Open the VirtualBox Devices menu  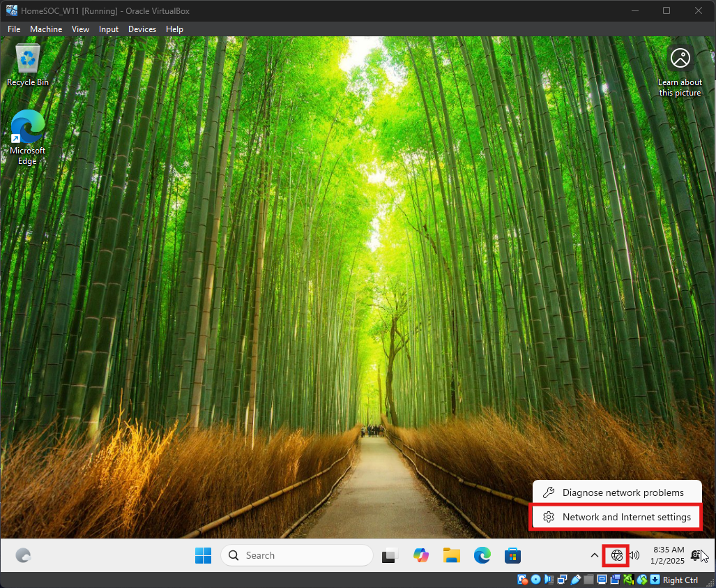(142, 29)
